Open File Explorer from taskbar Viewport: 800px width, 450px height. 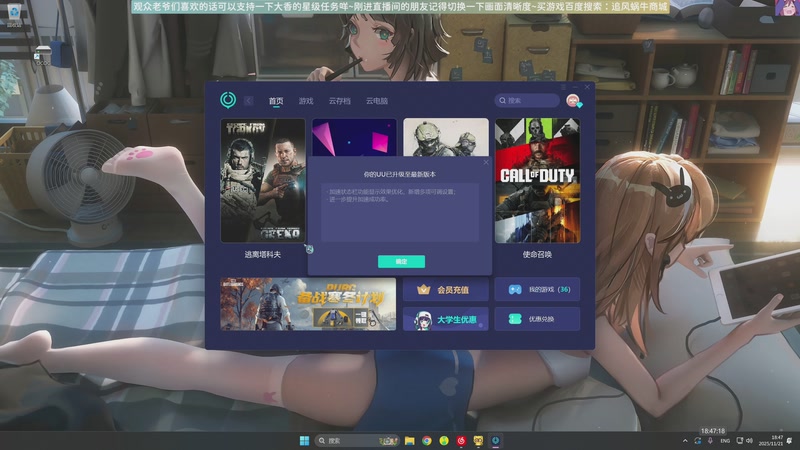(410, 441)
